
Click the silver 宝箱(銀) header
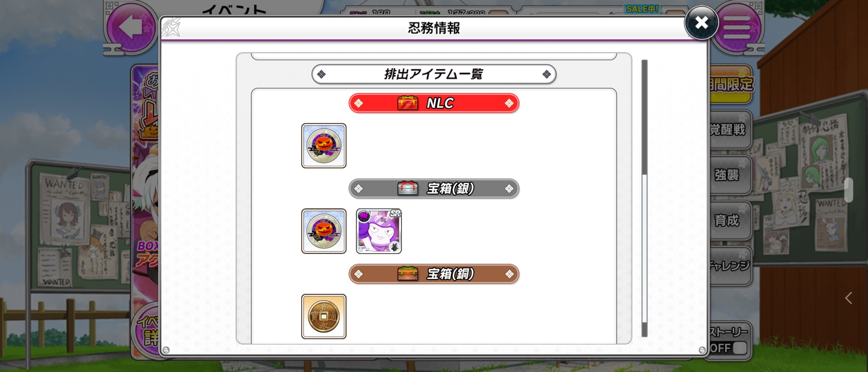tap(434, 188)
